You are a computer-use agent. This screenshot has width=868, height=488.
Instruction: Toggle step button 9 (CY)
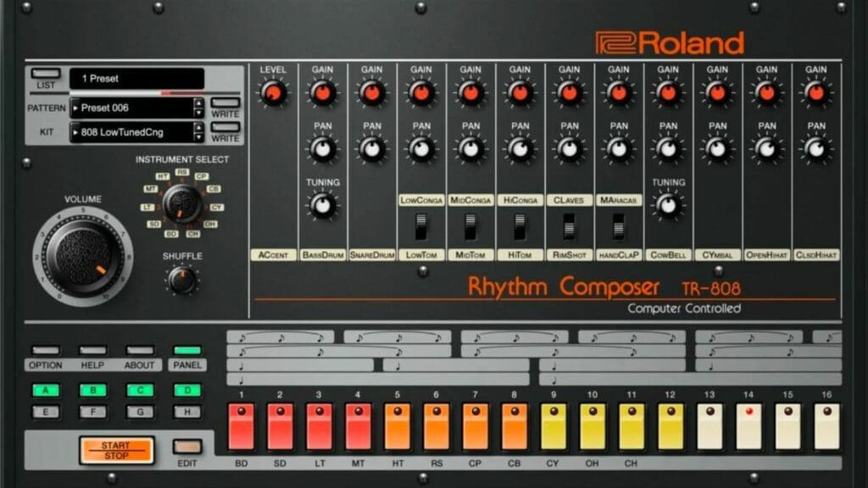(554, 426)
